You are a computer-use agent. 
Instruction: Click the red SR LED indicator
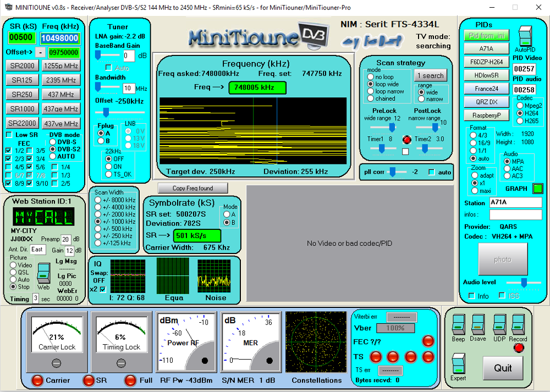click(x=89, y=380)
